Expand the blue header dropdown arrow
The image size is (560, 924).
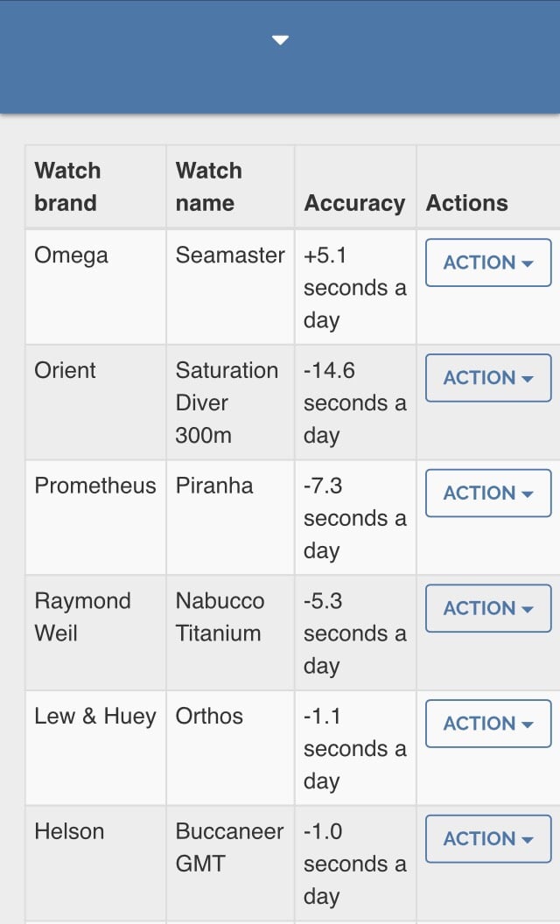280,40
